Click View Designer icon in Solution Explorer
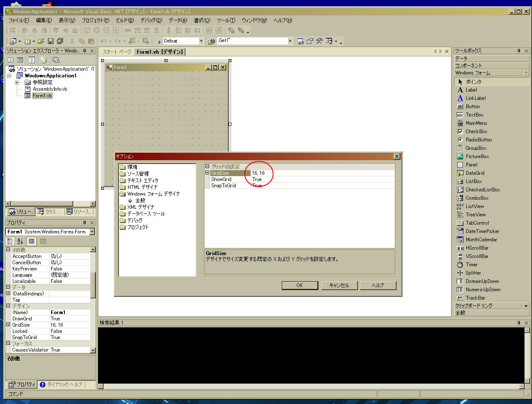 pyautogui.click(x=20, y=60)
